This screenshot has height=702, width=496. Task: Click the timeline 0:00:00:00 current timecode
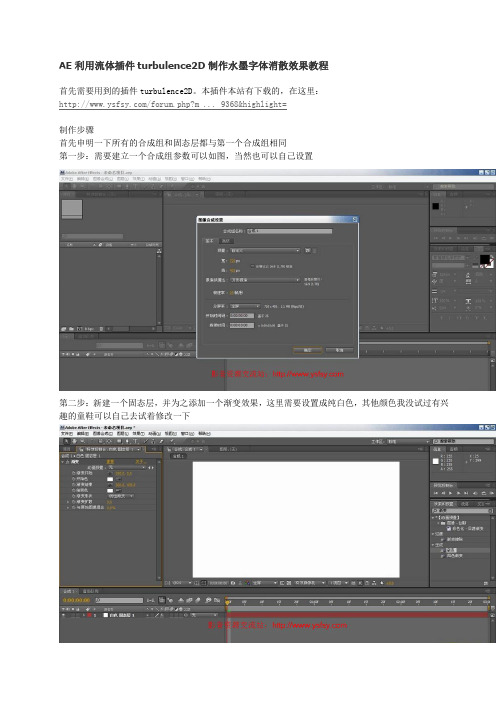[76, 600]
